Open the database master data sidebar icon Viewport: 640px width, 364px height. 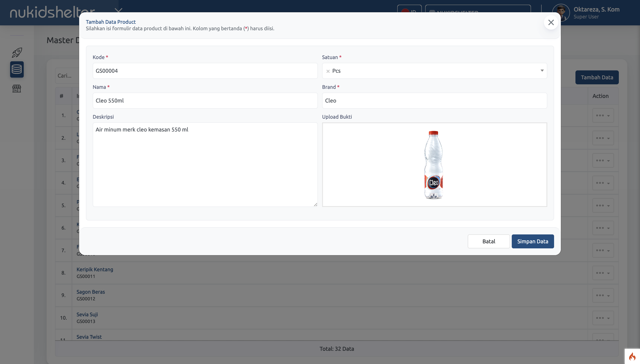tap(17, 69)
